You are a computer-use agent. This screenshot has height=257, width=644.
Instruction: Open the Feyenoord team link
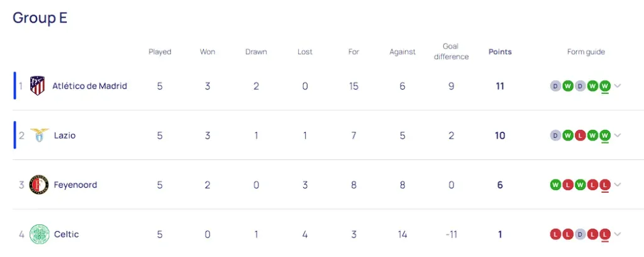75,185
